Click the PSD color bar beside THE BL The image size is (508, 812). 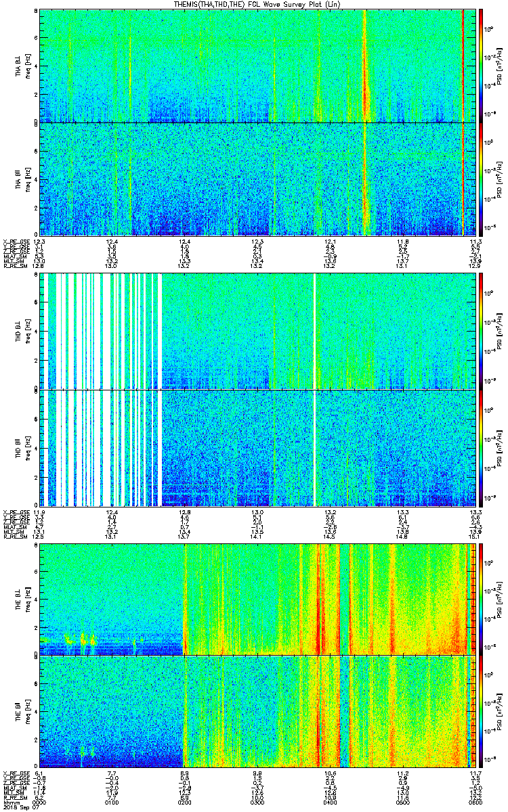(481, 598)
